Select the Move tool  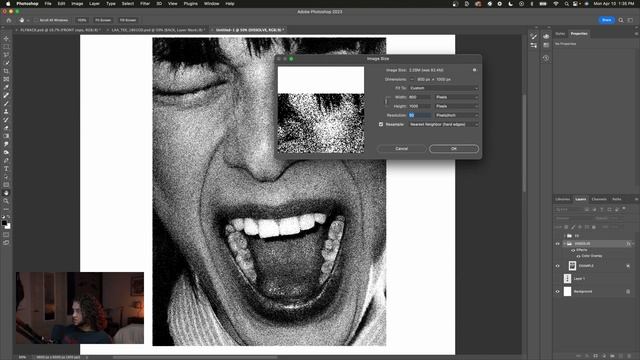[x=6, y=39]
